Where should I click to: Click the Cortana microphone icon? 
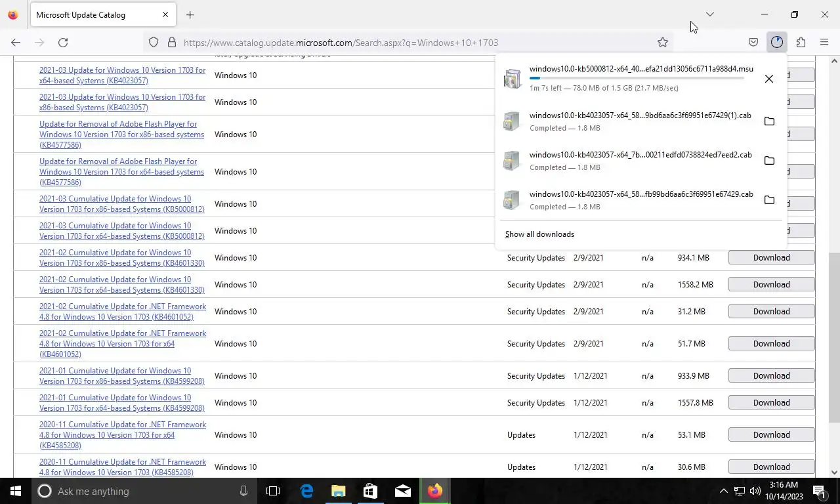click(x=243, y=491)
